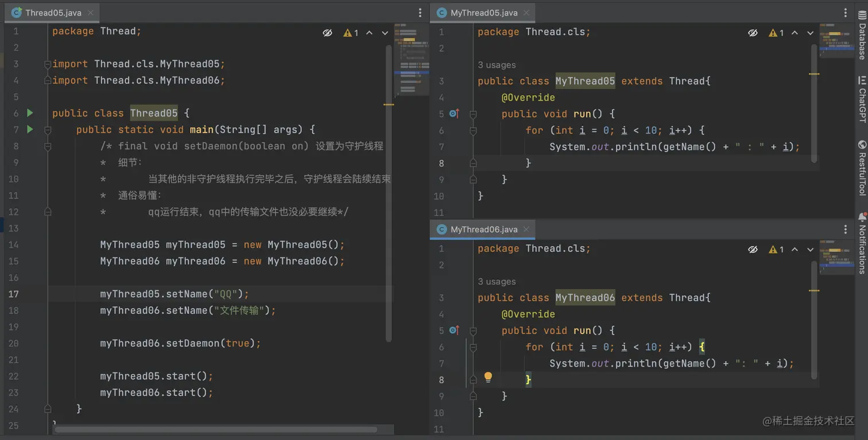The image size is (868, 440).
Task: Click the vertical scrollbar of Thread05.java editor
Action: (x=389, y=192)
